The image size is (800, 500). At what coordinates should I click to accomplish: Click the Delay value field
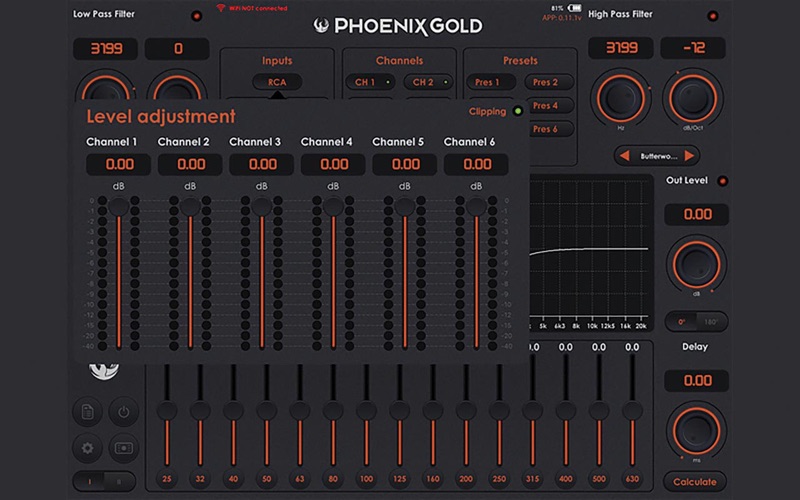696,381
